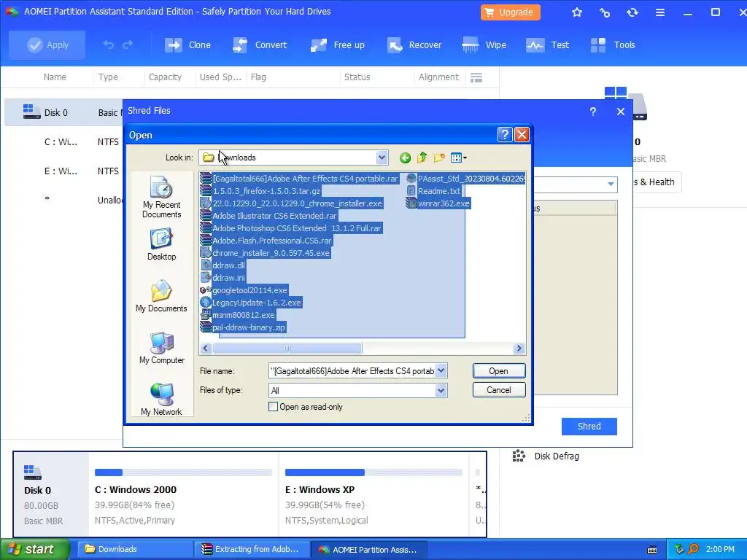Select ddraw.ini file
This screenshot has height=560, width=747.
click(222, 278)
